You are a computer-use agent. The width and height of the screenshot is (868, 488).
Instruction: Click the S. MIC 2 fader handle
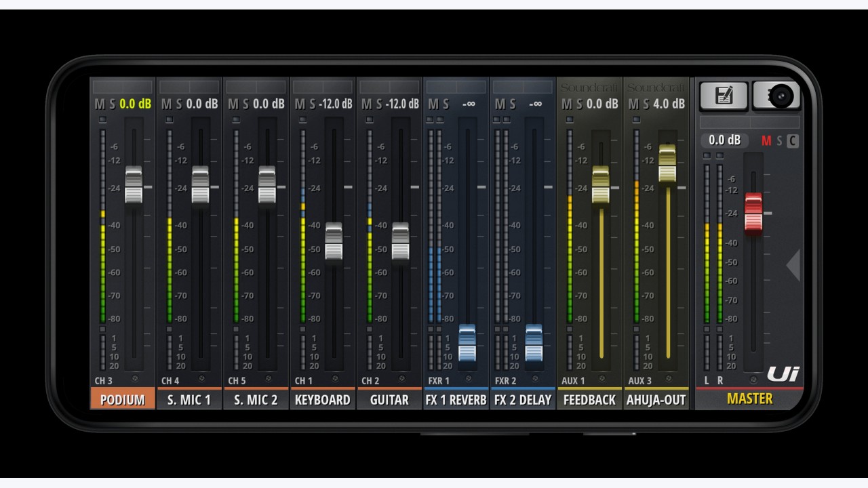click(267, 185)
